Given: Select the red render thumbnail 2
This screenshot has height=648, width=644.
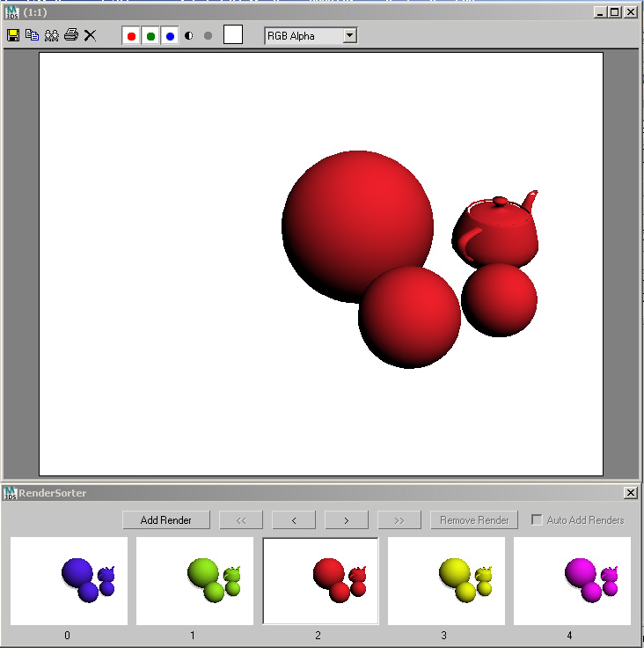Looking at the screenshot, I should 320,581.
